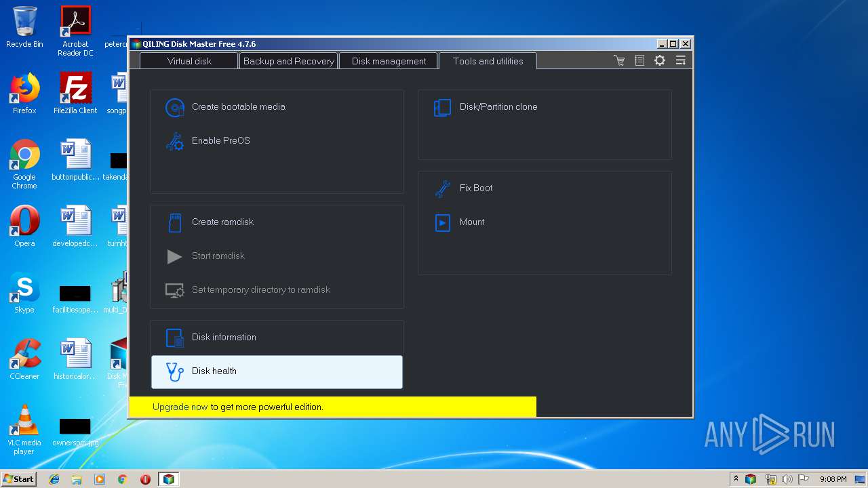
Task: Click the Disk health stethoscope icon
Action: tap(175, 371)
